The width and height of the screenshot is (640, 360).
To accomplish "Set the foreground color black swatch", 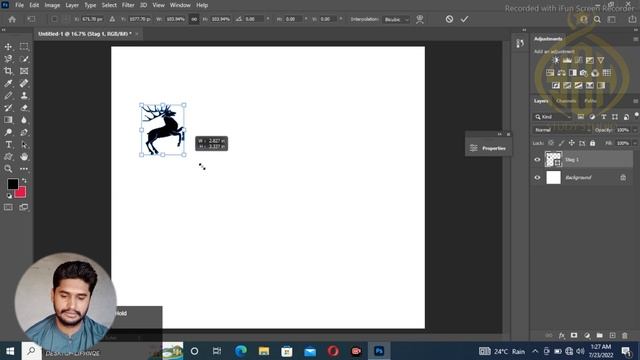I will pos(12,184).
